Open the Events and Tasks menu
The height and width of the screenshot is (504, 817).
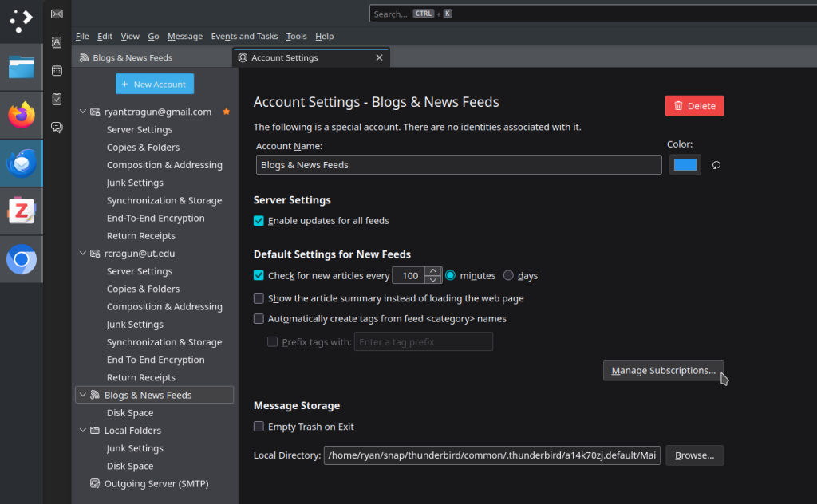click(x=244, y=37)
